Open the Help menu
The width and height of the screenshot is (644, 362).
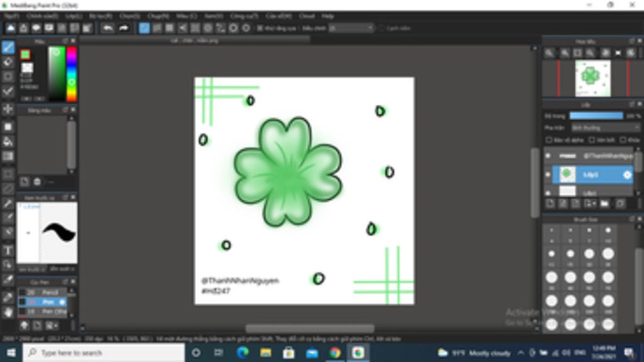327,16
